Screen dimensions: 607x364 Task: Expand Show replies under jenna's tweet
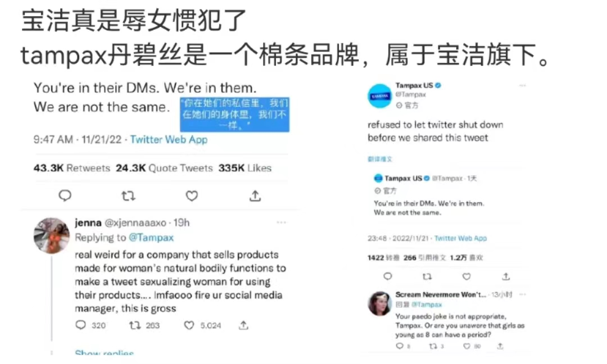tap(104, 353)
